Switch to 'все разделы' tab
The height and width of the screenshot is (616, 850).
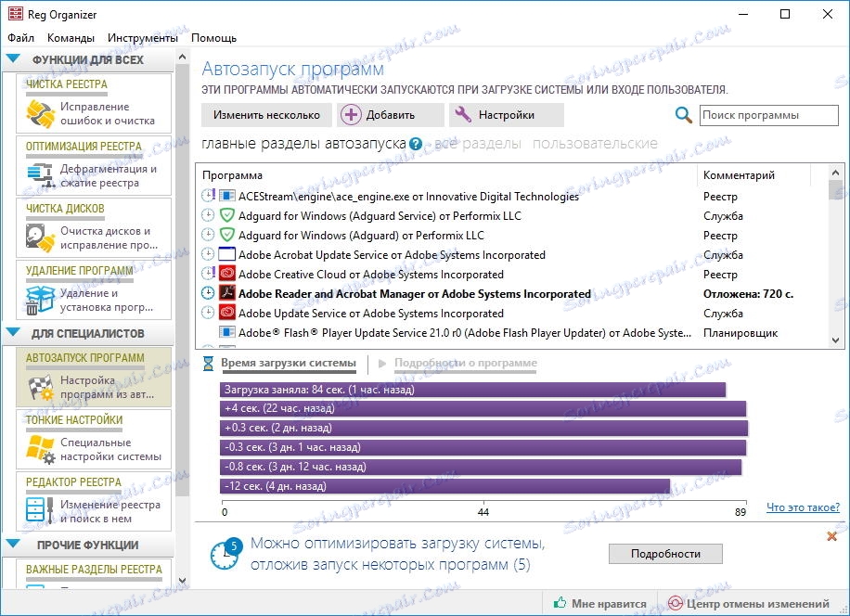click(x=478, y=144)
